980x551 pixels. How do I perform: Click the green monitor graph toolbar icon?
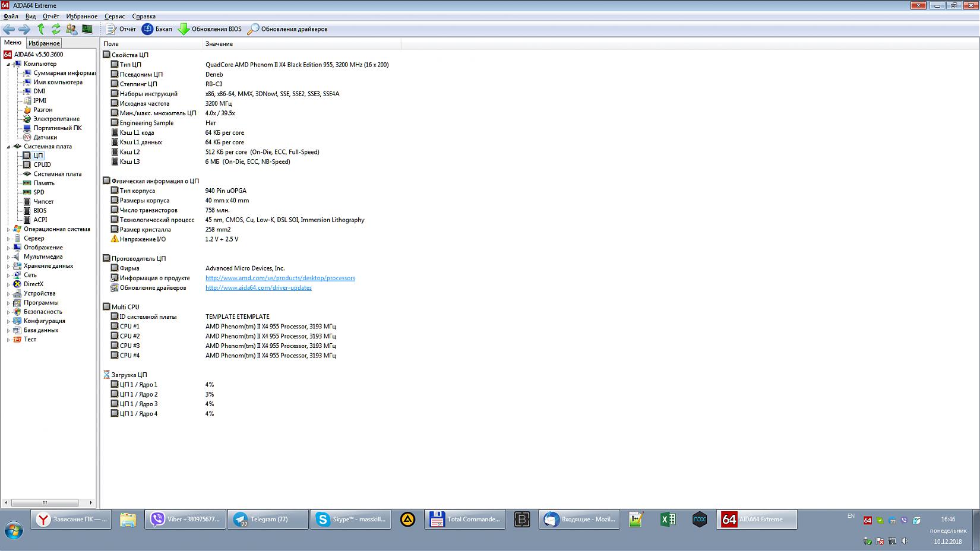(87, 29)
